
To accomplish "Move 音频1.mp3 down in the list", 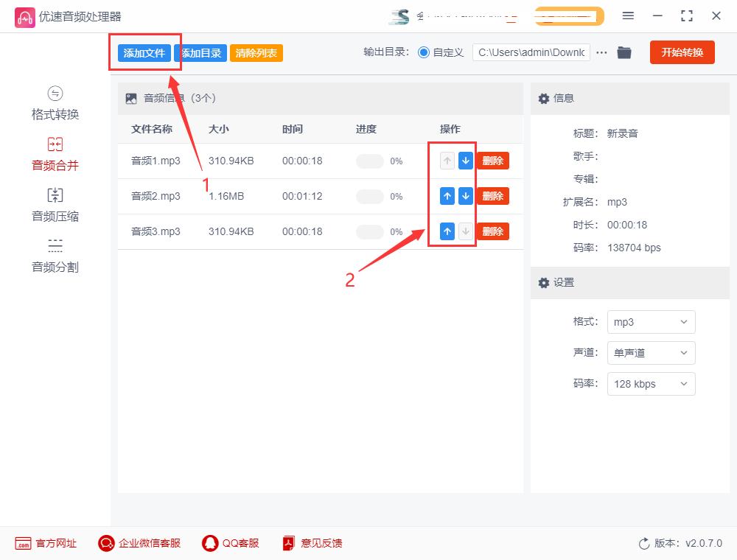I will (465, 161).
